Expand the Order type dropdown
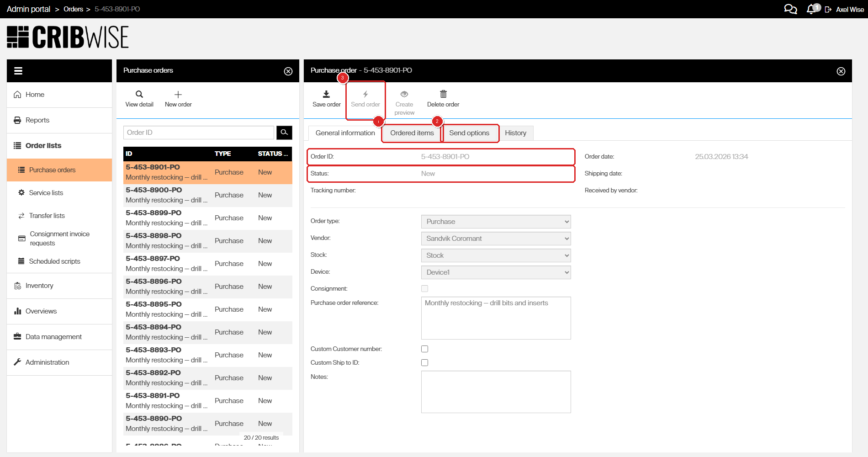 pyautogui.click(x=496, y=222)
